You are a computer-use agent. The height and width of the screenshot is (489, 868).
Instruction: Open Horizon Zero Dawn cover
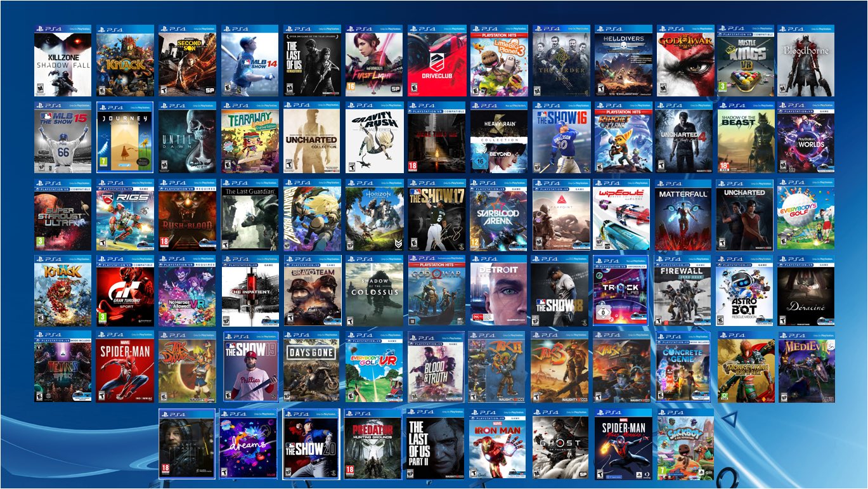click(x=374, y=214)
